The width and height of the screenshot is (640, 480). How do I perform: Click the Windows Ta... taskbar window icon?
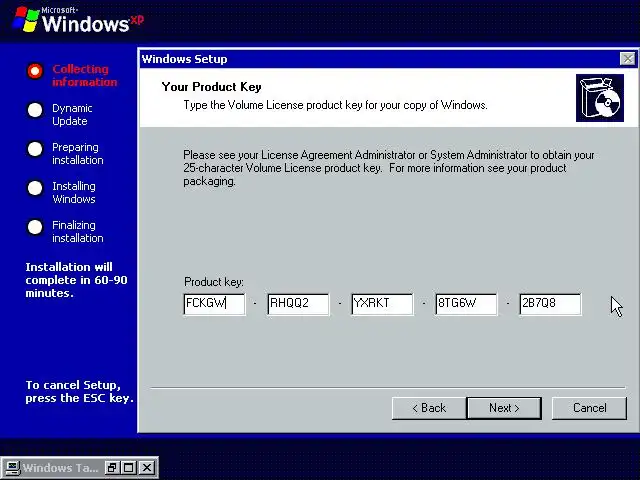pyautogui.click(x=12, y=468)
